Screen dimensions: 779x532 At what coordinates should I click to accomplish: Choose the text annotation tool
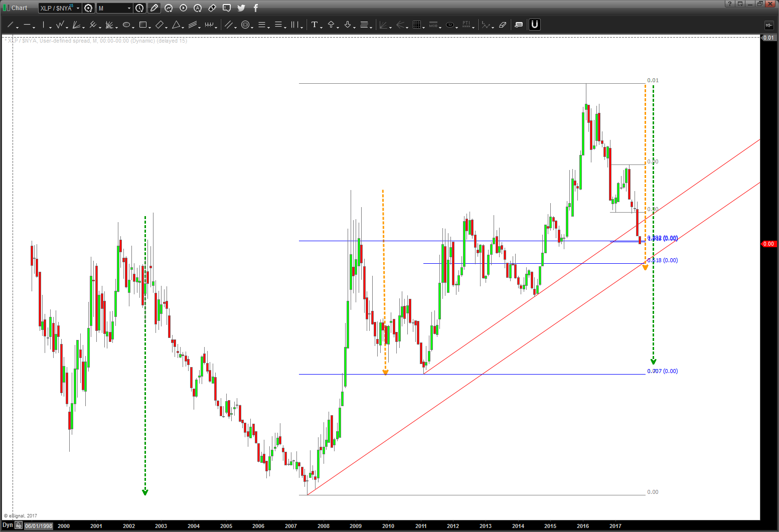(314, 25)
